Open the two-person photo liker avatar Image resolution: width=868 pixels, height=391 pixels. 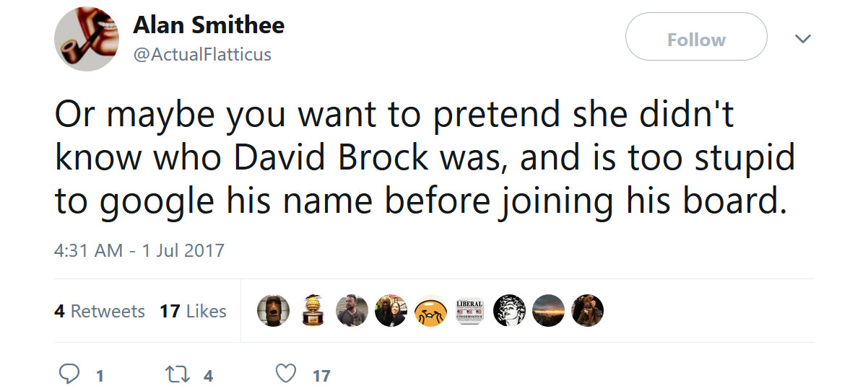coord(391,311)
